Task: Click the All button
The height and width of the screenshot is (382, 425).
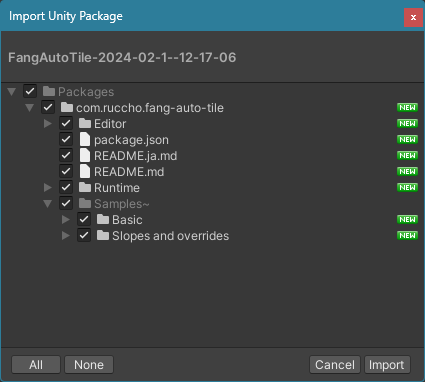Action: tap(36, 365)
